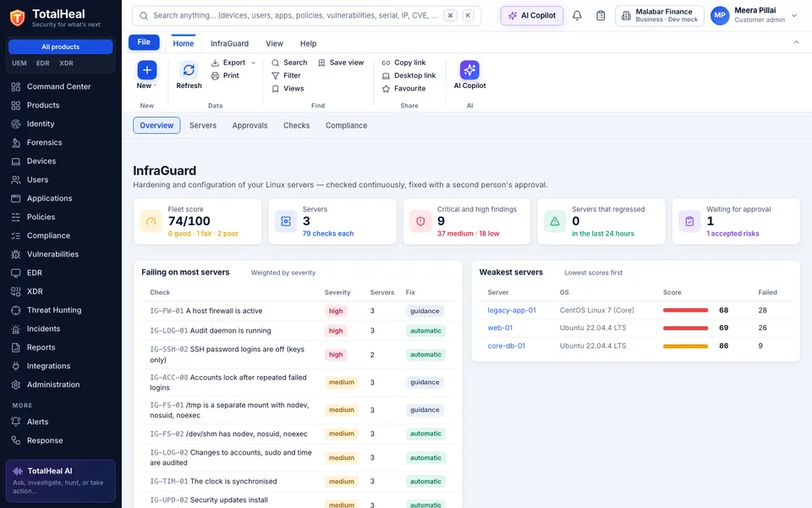Viewport: 812px width, 508px height.
Task: Open the Compliance page tab
Action: pyautogui.click(x=346, y=125)
